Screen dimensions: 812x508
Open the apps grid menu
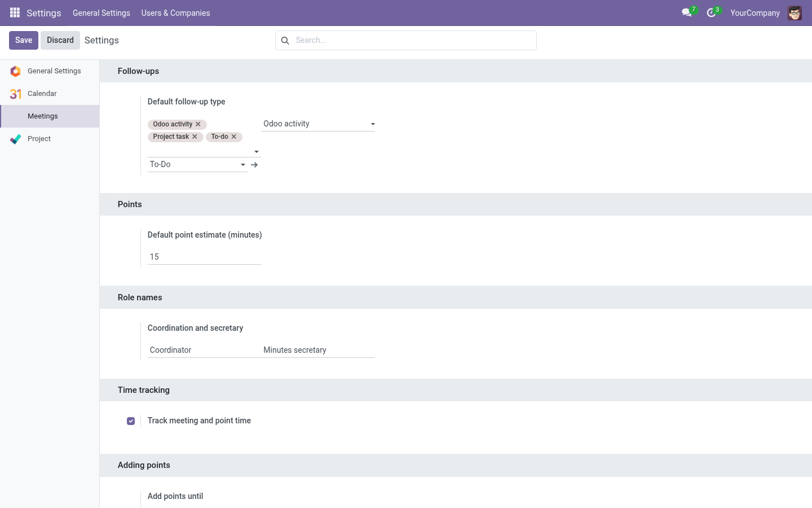click(x=15, y=12)
